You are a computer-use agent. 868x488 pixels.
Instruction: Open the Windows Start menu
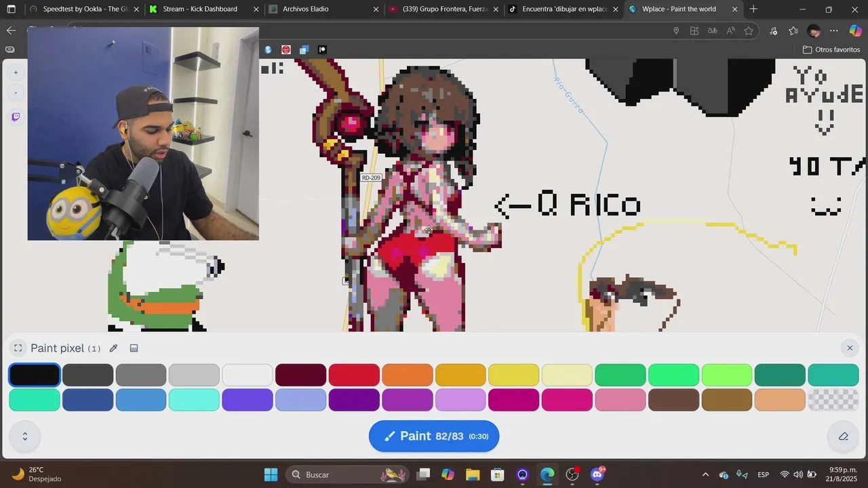coord(271,474)
